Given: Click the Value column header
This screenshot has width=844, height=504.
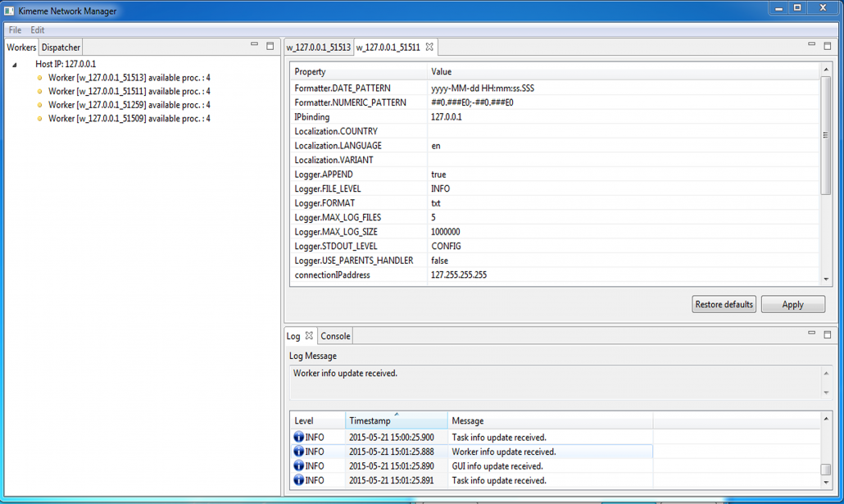Looking at the screenshot, I should 623,71.
